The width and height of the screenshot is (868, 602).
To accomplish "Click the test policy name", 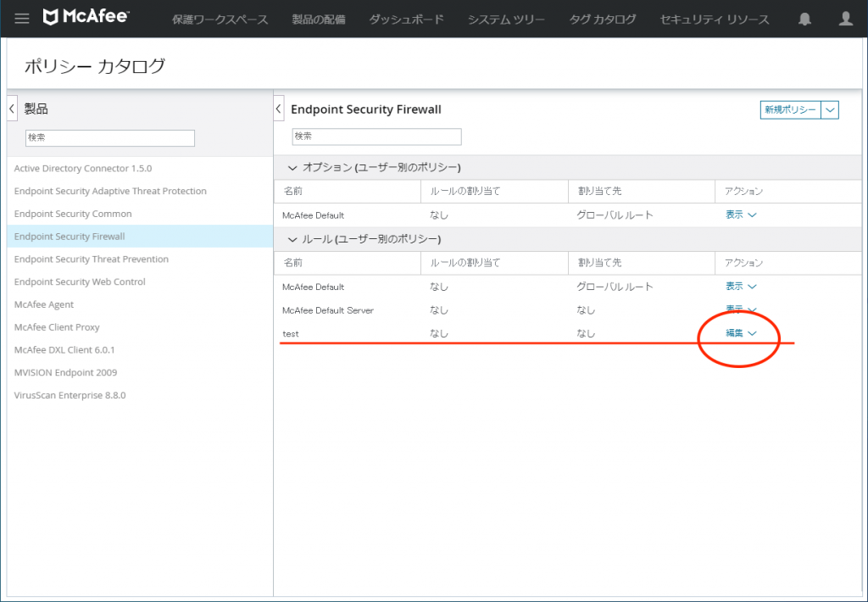I will pyautogui.click(x=291, y=334).
